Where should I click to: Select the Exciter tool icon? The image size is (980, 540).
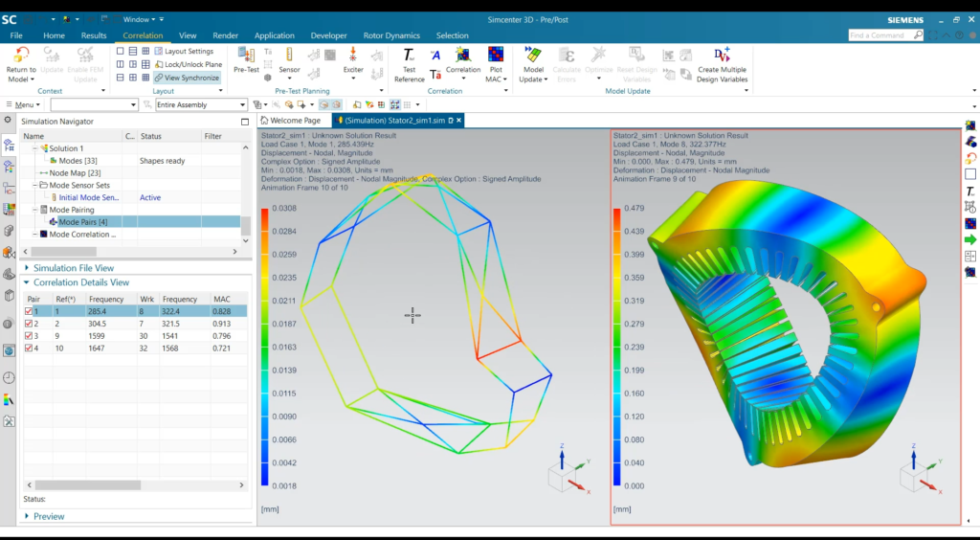click(353, 56)
